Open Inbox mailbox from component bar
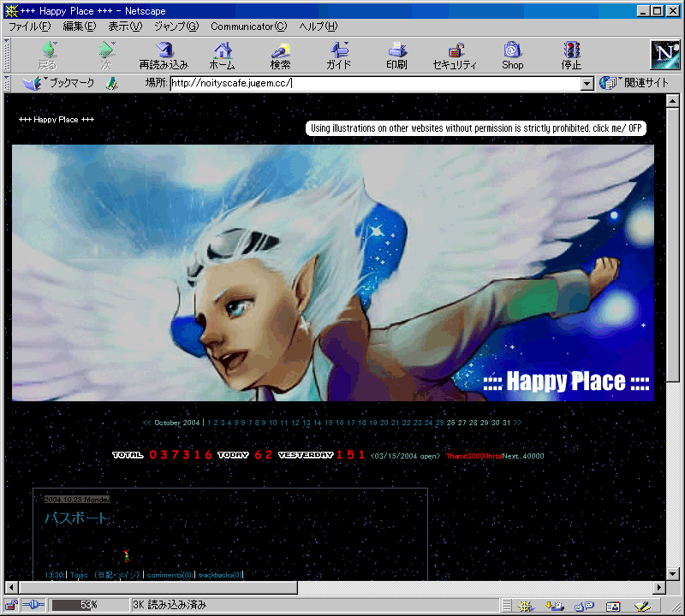 555,606
